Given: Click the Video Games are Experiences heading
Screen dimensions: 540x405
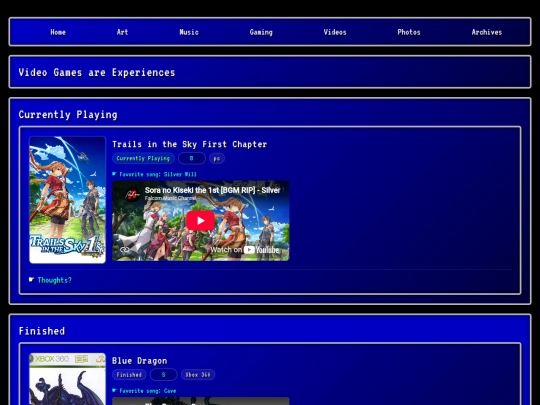Looking at the screenshot, I should [97, 72].
